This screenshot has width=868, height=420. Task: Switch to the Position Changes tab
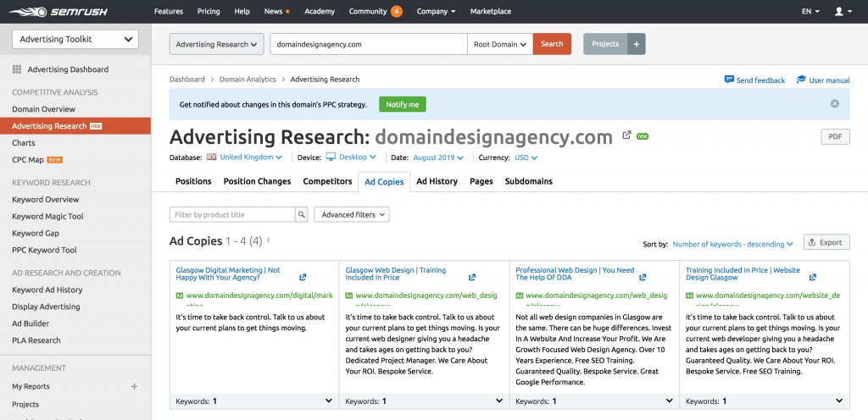[x=257, y=181]
